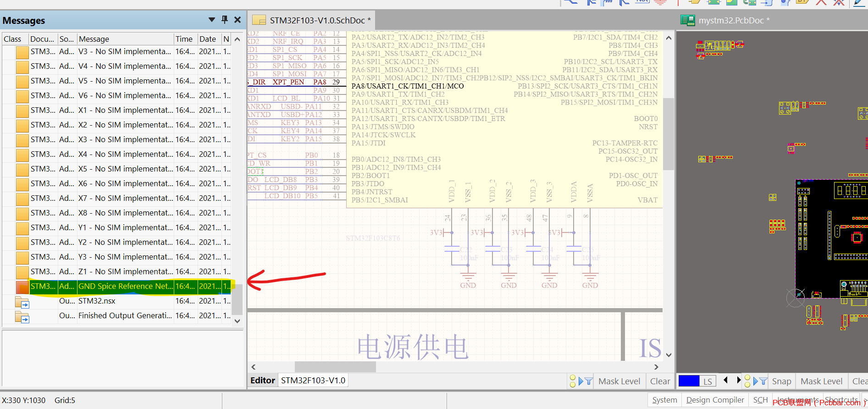Viewport: 868px width, 409px height.
Task: Open schematic Mask Level control
Action: click(x=619, y=381)
